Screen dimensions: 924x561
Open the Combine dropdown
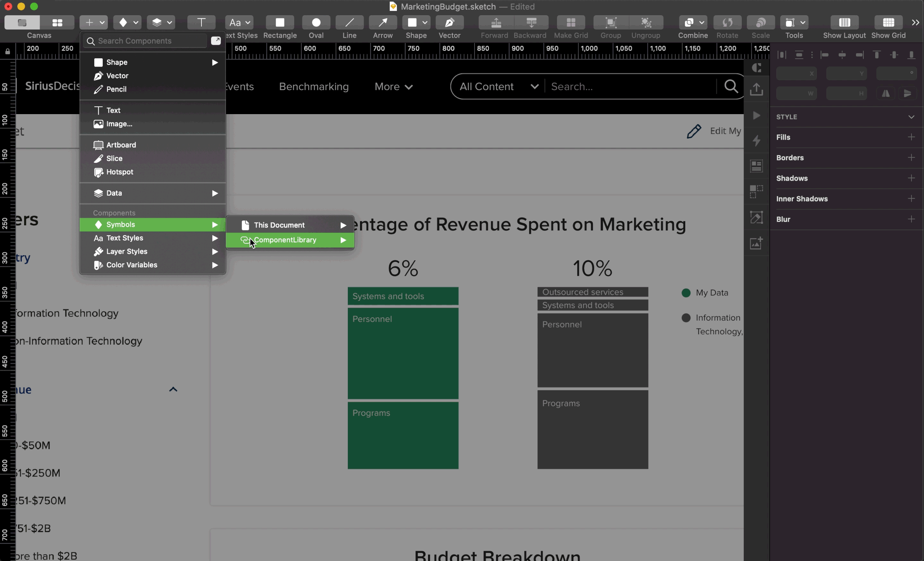693,23
